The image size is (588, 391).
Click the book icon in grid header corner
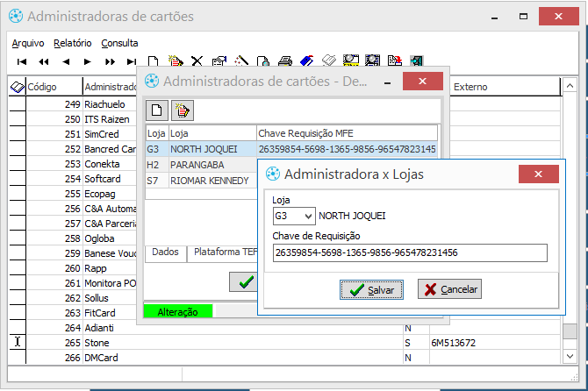pyautogui.click(x=17, y=87)
